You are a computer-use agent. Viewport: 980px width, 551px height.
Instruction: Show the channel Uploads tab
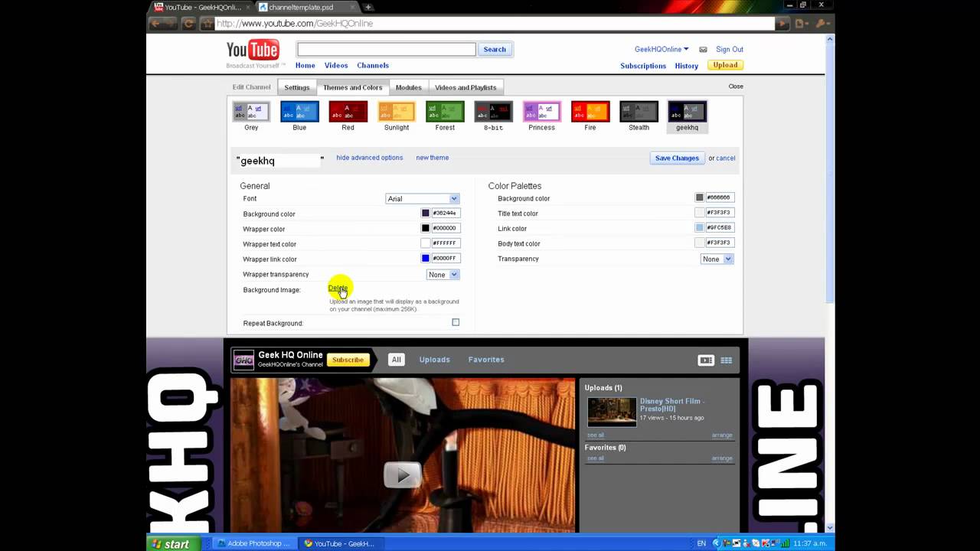pyautogui.click(x=435, y=360)
